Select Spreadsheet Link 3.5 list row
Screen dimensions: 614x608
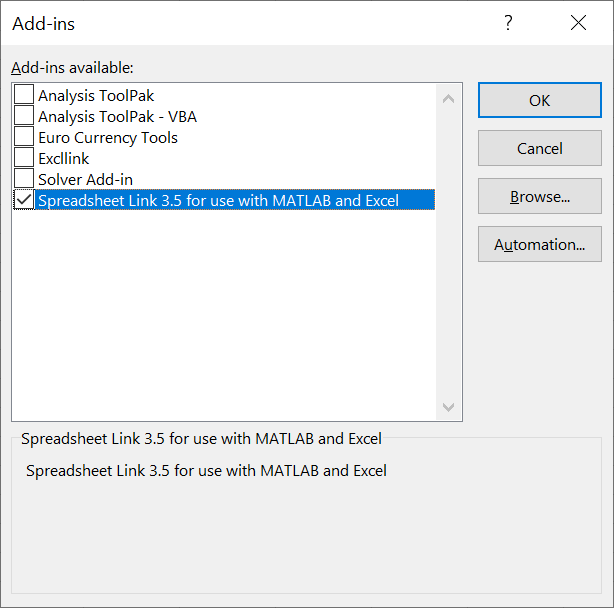218,200
